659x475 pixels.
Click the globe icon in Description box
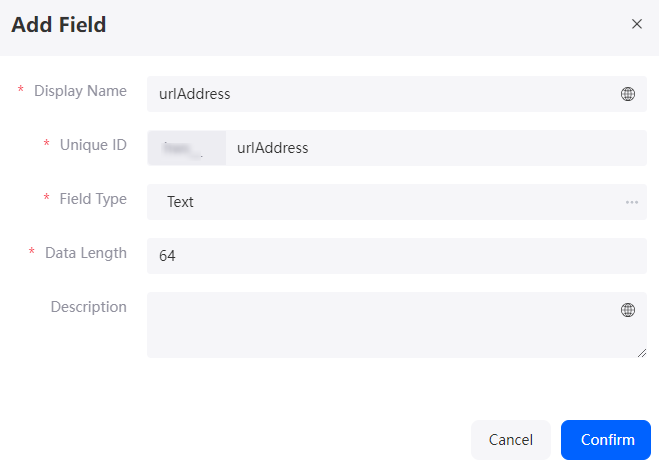point(627,310)
